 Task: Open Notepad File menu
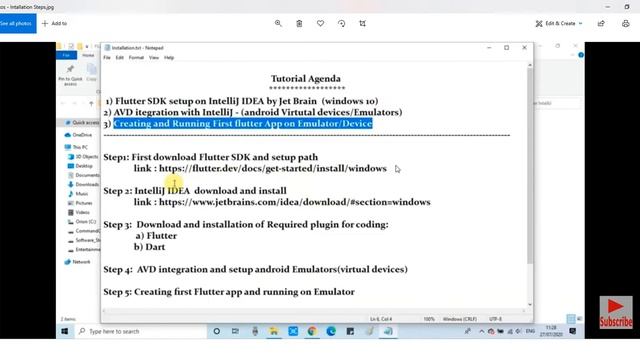click(x=107, y=58)
